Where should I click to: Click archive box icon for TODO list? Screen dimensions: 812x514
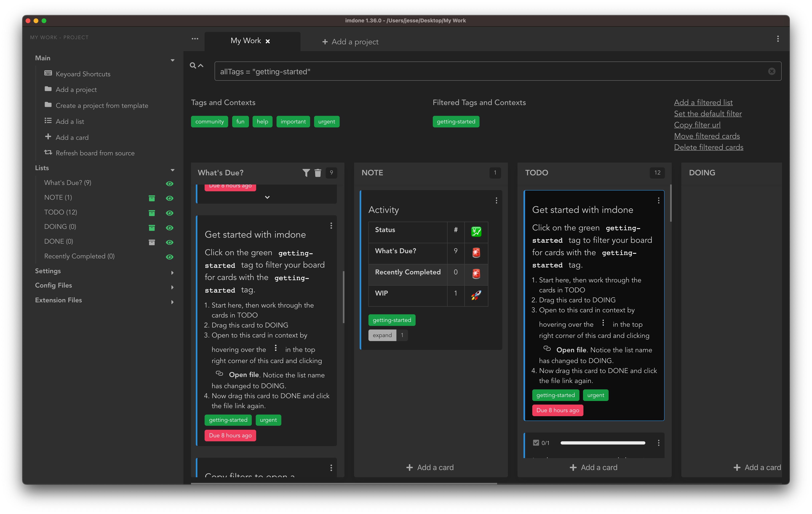click(152, 213)
